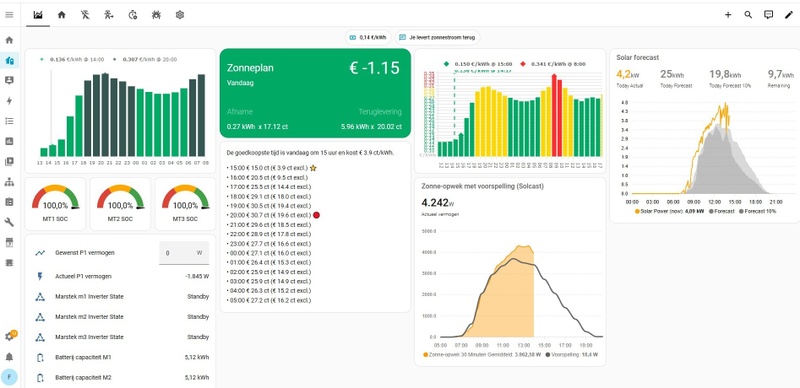The height and width of the screenshot is (388, 800).
Task: Click the '0.341 €/kWh @ 8:00' red legend
Action: [x=554, y=64]
